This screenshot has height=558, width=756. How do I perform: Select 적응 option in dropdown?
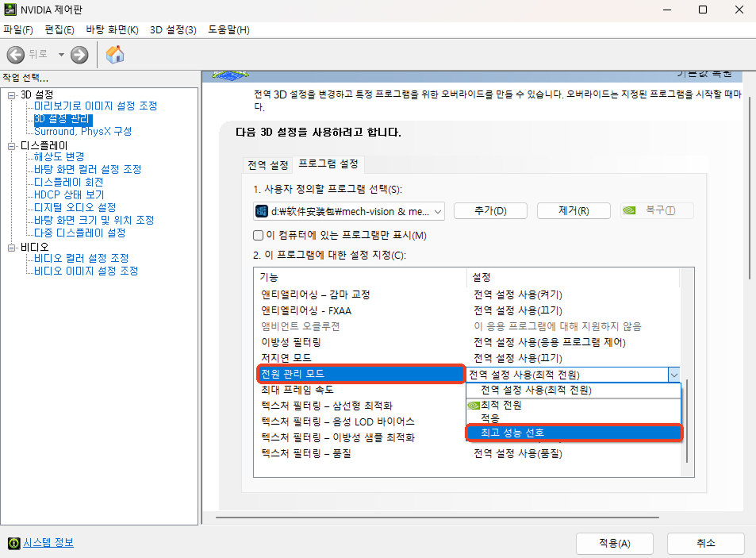coord(574,418)
